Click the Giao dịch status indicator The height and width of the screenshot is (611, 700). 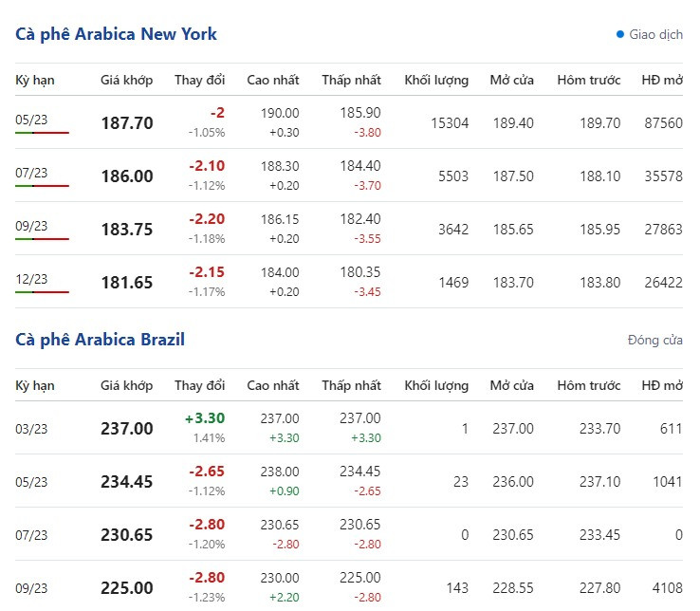[650, 34]
